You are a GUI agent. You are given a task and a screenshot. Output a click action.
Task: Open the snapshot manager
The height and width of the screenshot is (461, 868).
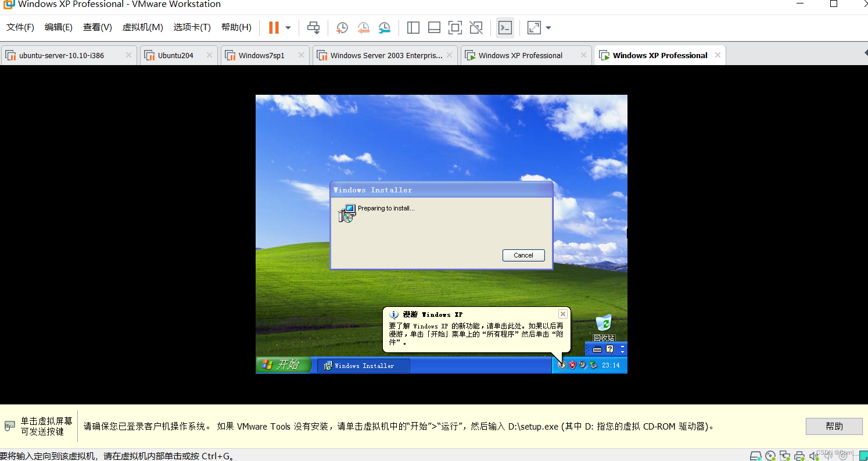[x=384, y=27]
